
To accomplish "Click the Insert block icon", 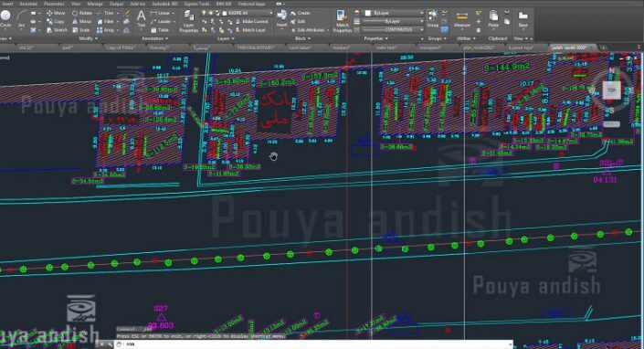I will (x=281, y=18).
